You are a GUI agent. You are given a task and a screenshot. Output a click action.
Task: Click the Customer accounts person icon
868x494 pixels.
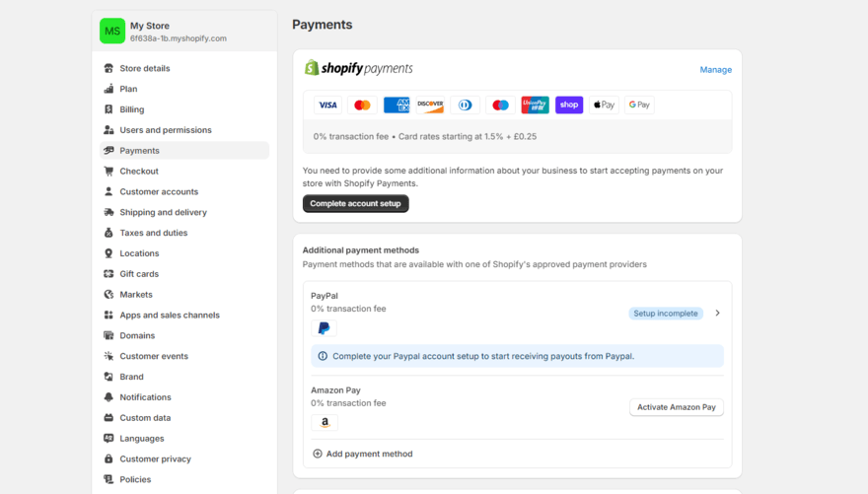(x=108, y=191)
